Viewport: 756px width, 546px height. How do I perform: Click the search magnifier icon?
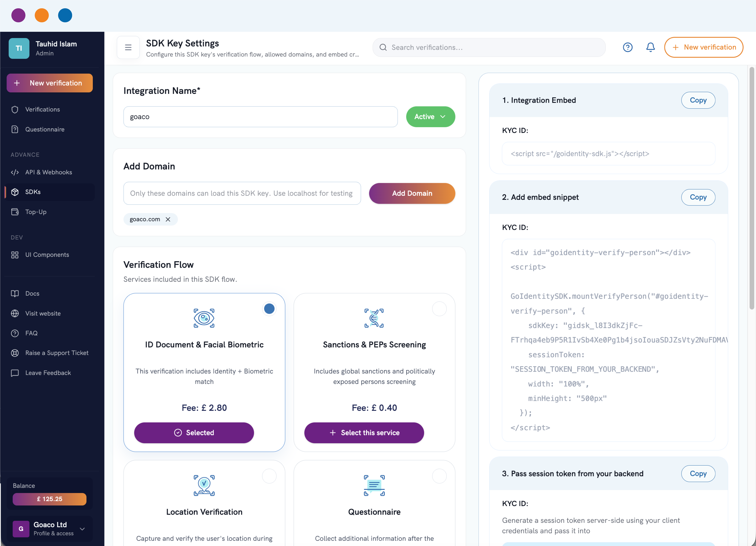(x=383, y=47)
